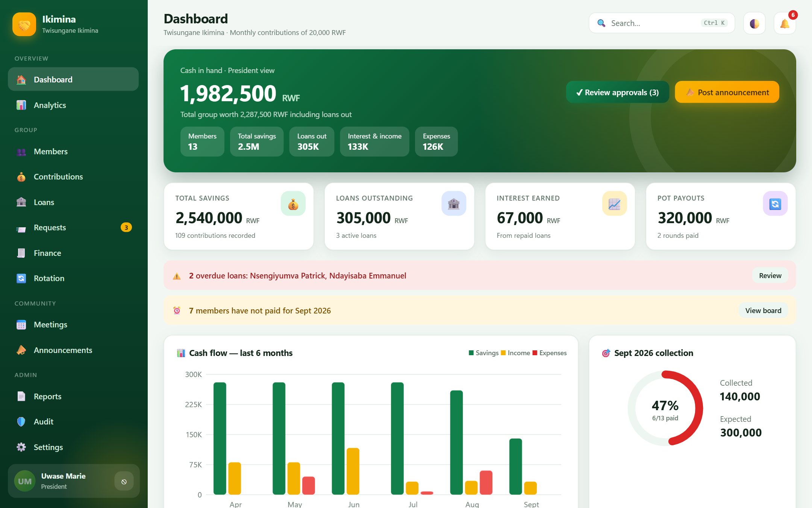The image size is (812, 508).
Task: Open Settings page
Action: click(x=73, y=447)
